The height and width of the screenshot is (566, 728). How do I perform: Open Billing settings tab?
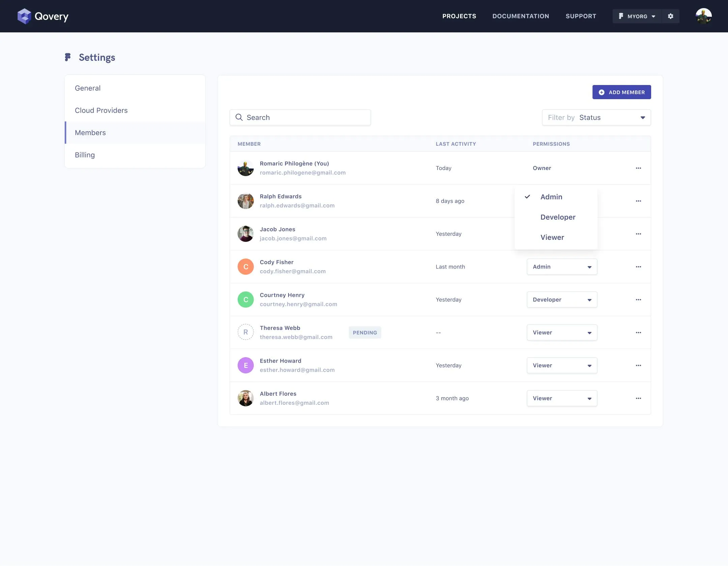85,155
